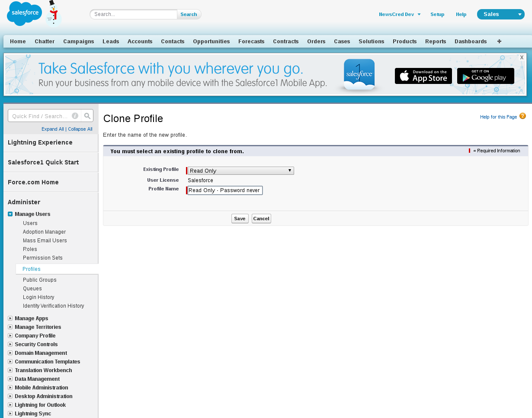Open Permission Sets in sidebar
532x418 pixels.
point(43,258)
